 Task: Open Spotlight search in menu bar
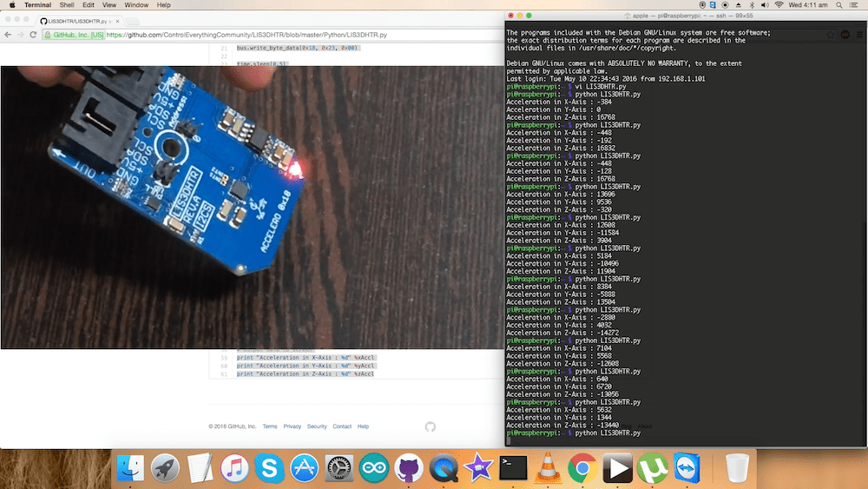(839, 5)
